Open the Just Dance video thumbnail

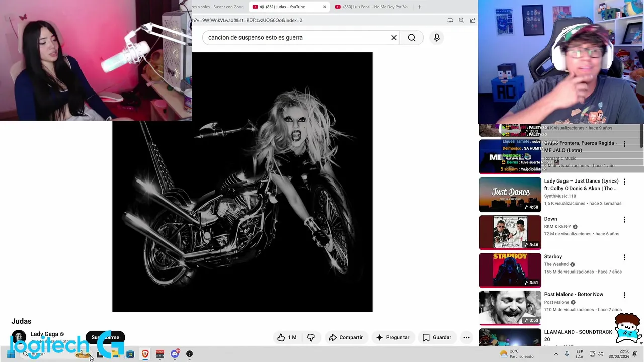click(510, 195)
